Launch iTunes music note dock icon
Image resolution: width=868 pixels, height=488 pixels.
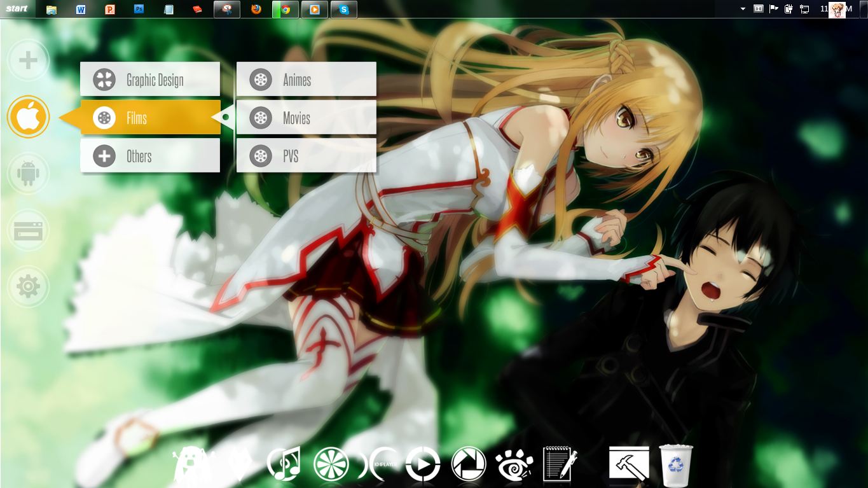(284, 464)
